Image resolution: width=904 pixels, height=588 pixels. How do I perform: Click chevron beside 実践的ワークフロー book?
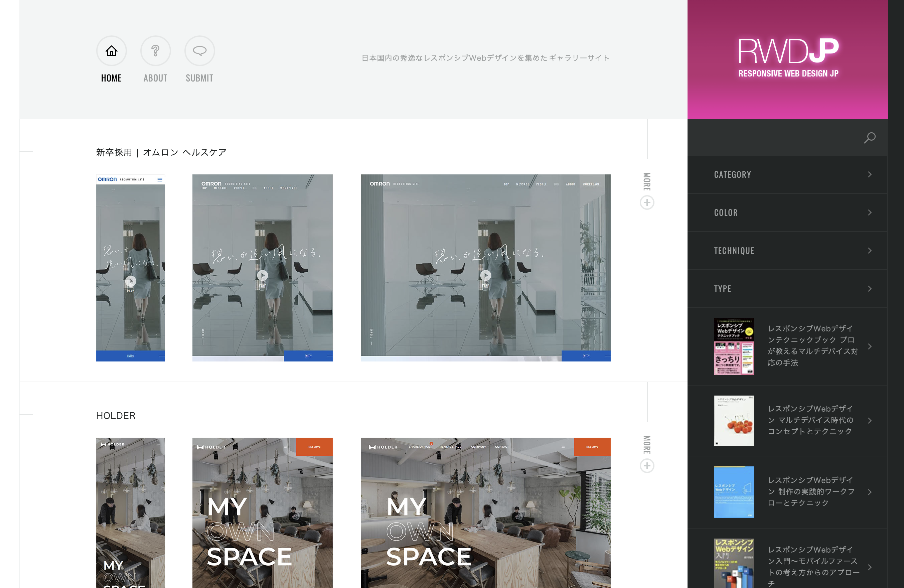[x=870, y=492]
